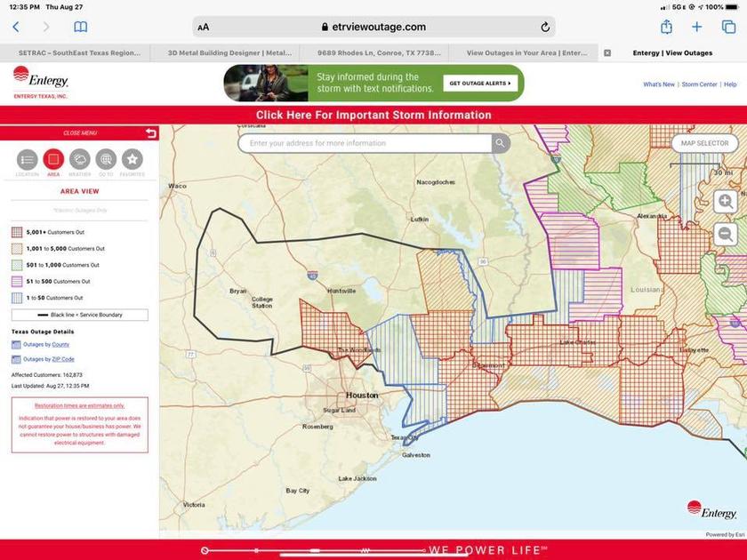Switch to 3D Metal Building Designer tab
747x560 pixels.
click(229, 52)
